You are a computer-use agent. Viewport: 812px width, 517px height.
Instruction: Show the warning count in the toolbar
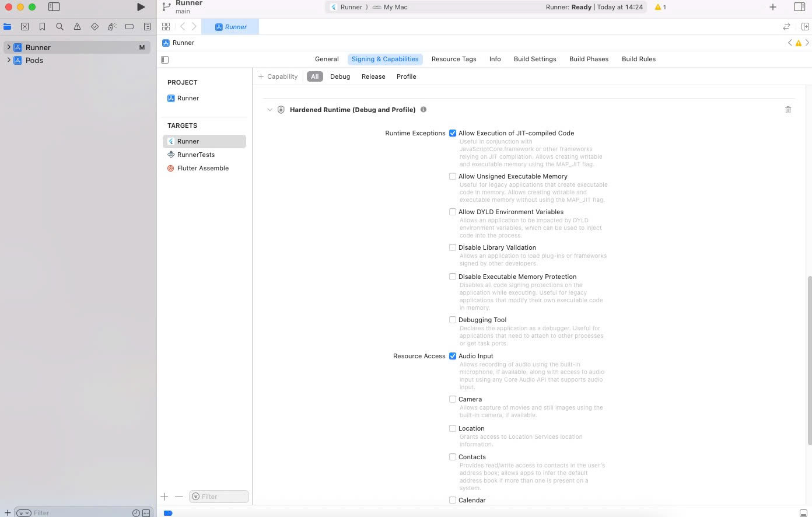coord(660,7)
